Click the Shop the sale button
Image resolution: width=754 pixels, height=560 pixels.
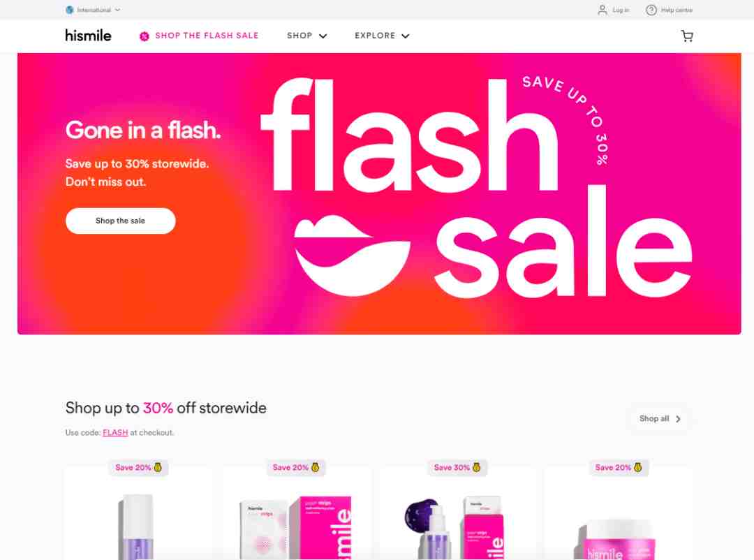pos(120,221)
